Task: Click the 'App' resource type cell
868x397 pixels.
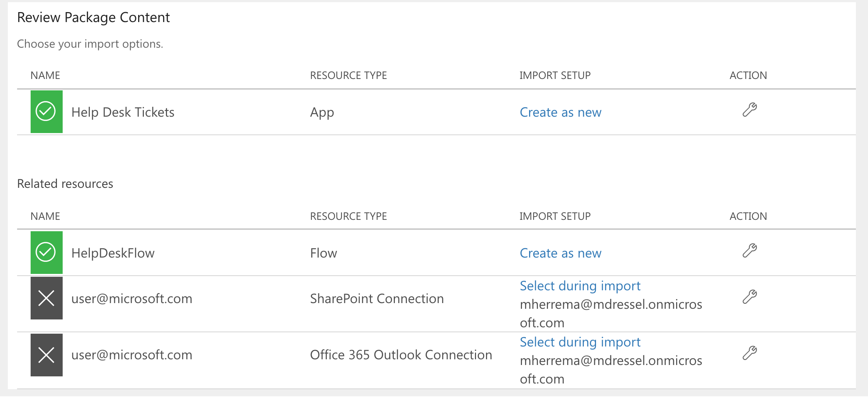Action: (322, 113)
